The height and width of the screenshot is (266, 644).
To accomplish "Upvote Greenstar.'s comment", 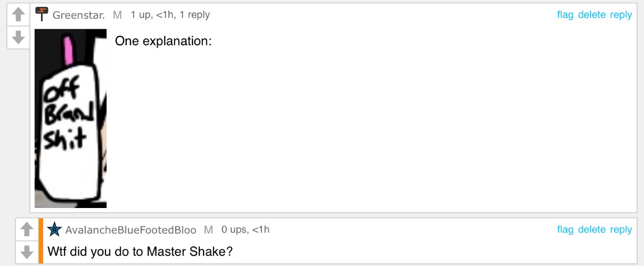I will pyautogui.click(x=18, y=15).
